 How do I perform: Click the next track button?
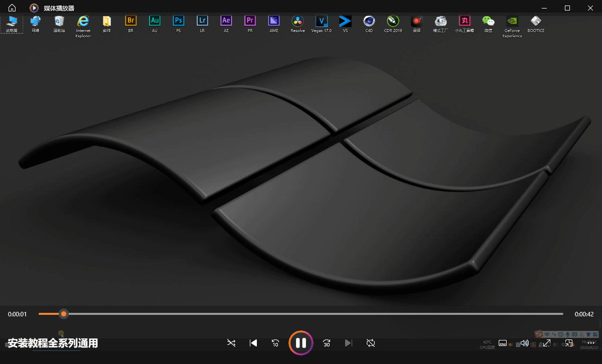[x=349, y=343]
